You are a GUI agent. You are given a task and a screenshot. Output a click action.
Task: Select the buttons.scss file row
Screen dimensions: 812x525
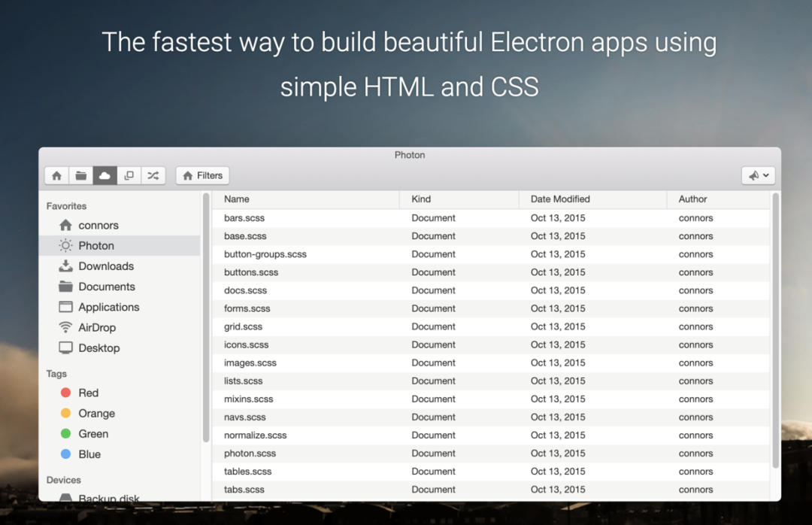coord(490,272)
